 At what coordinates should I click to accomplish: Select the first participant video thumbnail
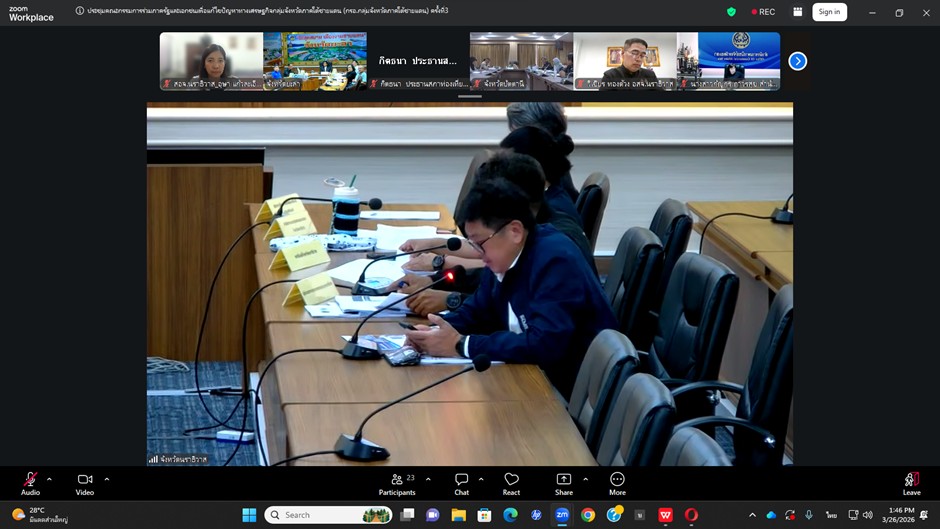(211, 61)
